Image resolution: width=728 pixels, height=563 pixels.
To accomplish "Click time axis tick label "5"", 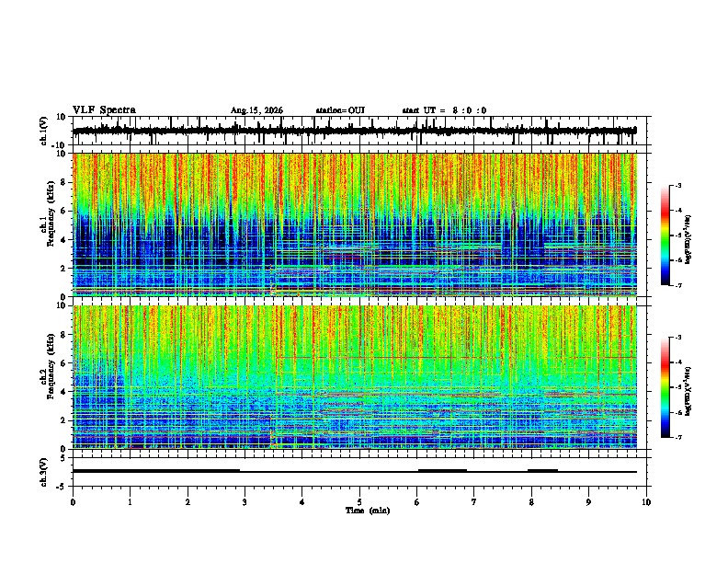I will [359, 502].
